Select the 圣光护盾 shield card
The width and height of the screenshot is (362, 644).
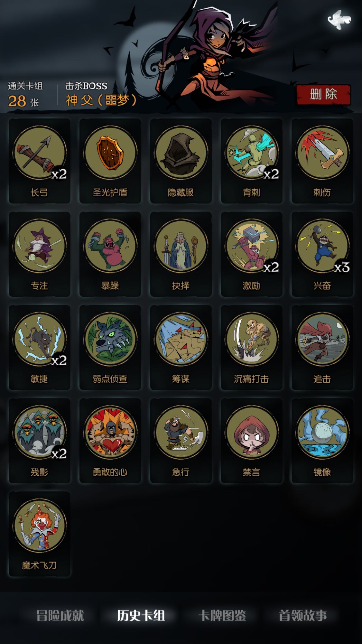110,161
